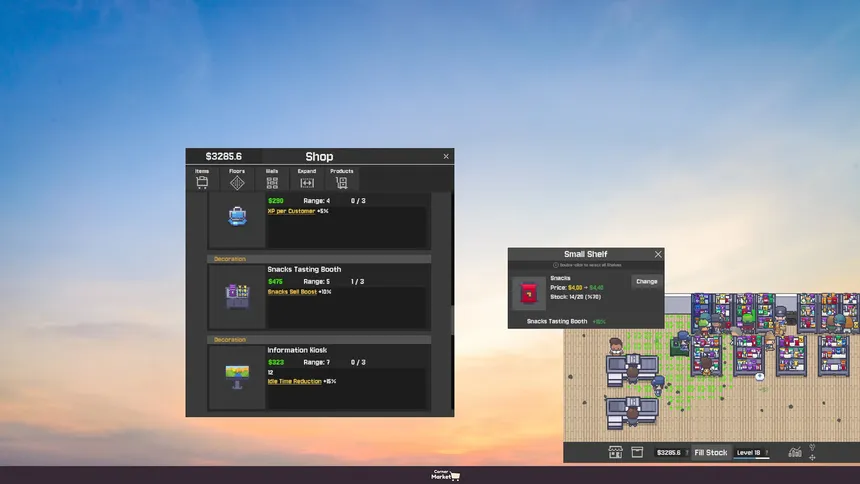Click the red Snacks product icon

(x=529, y=293)
